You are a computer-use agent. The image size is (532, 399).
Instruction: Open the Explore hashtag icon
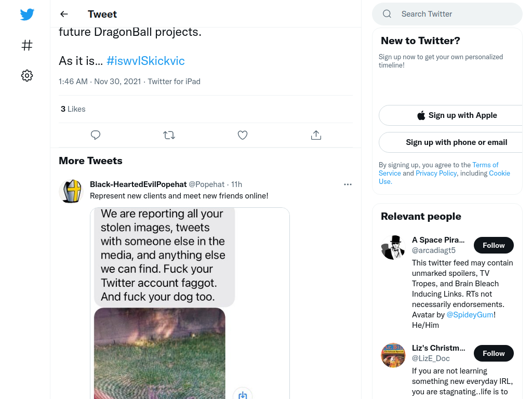[x=27, y=45]
